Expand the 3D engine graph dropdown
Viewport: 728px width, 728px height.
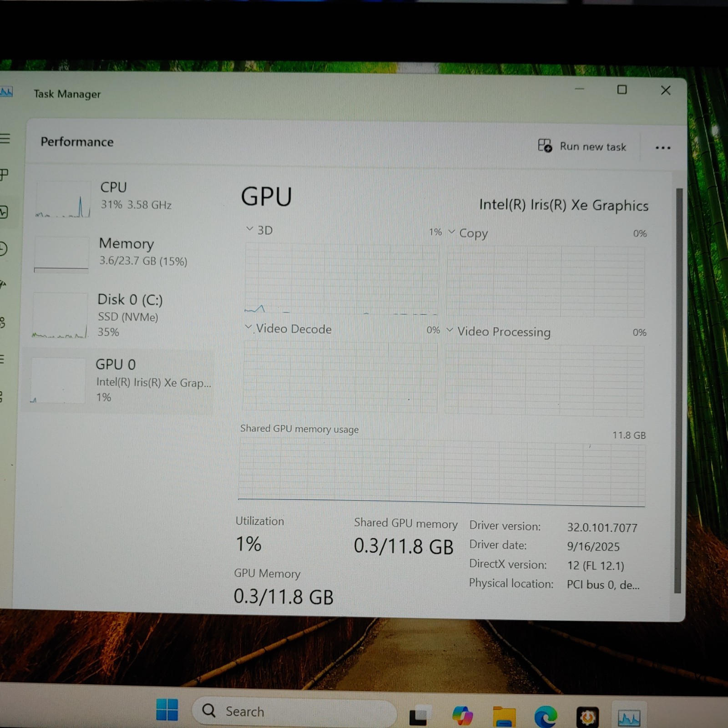249,228
